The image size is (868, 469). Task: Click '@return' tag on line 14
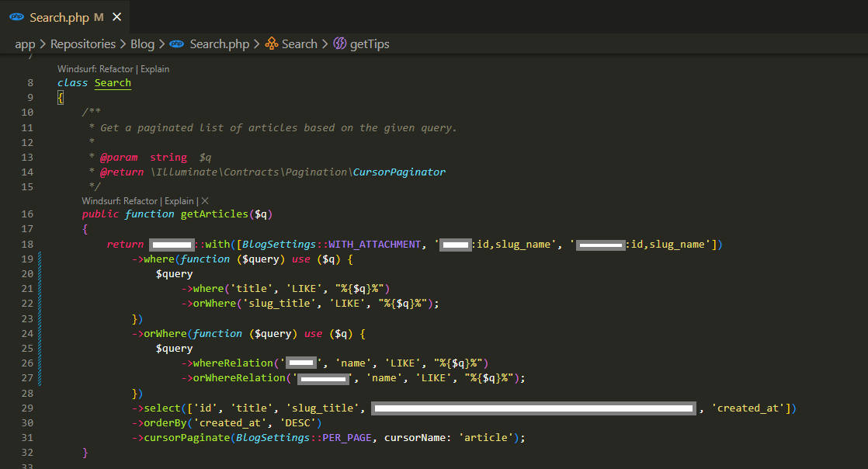tap(122, 172)
